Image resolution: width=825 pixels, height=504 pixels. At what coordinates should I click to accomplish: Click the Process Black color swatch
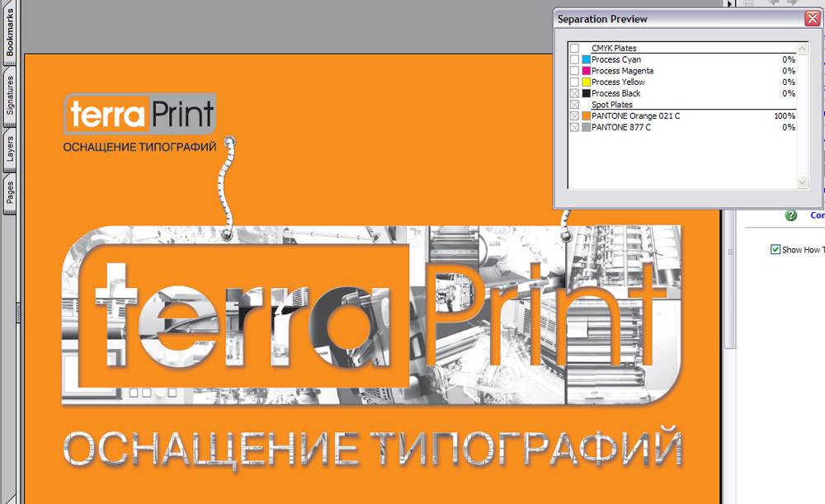[x=586, y=94]
